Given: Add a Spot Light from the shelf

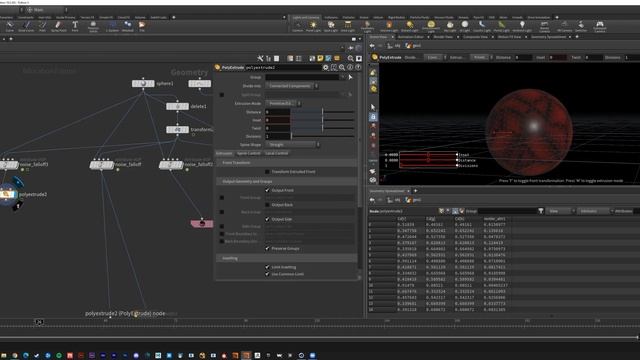Looking at the screenshot, I should point(331,27).
